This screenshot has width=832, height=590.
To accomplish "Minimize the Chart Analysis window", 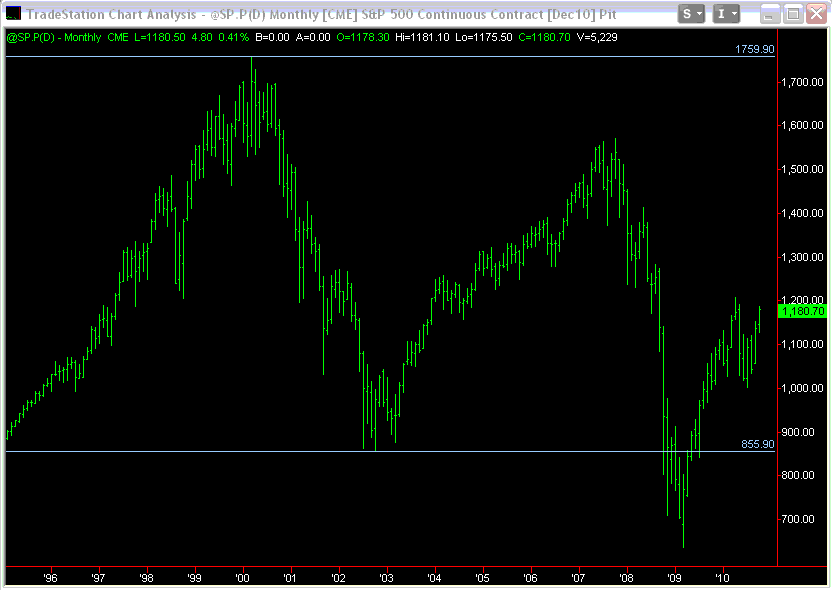I will coord(768,14).
